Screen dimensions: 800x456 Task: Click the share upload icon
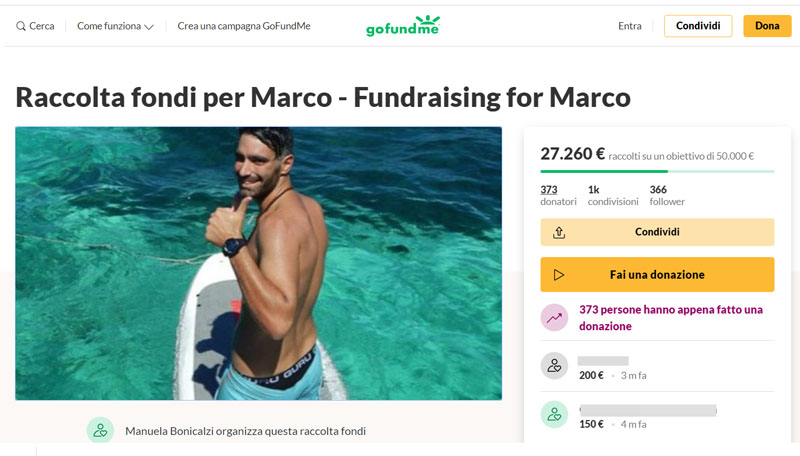(x=559, y=232)
